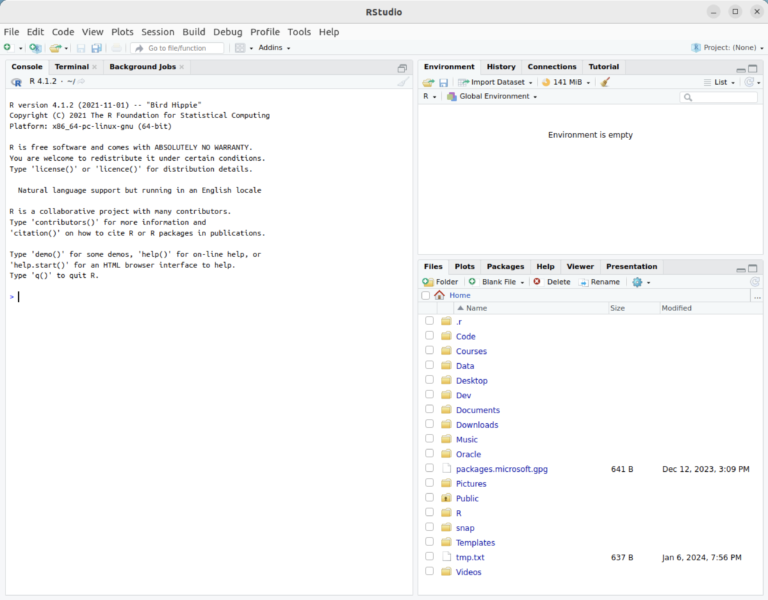Maximize the Files pane
The image size is (768, 600).
pyautogui.click(x=753, y=268)
